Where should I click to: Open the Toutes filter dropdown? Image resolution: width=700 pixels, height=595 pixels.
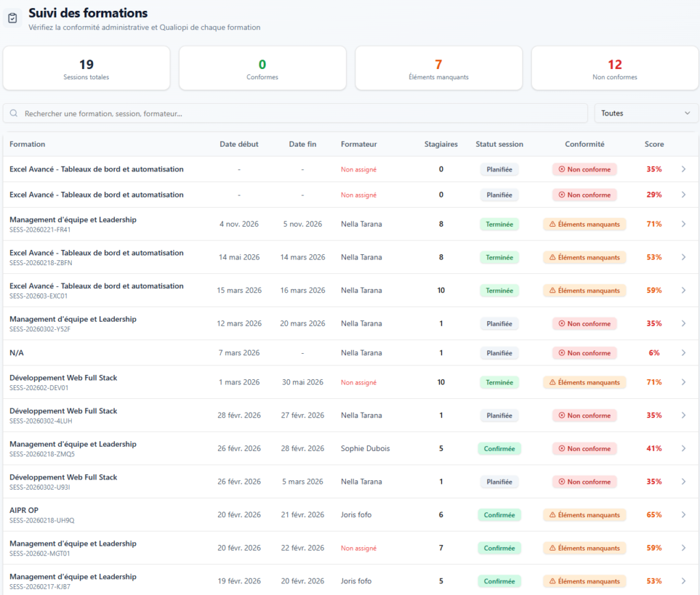pyautogui.click(x=646, y=113)
